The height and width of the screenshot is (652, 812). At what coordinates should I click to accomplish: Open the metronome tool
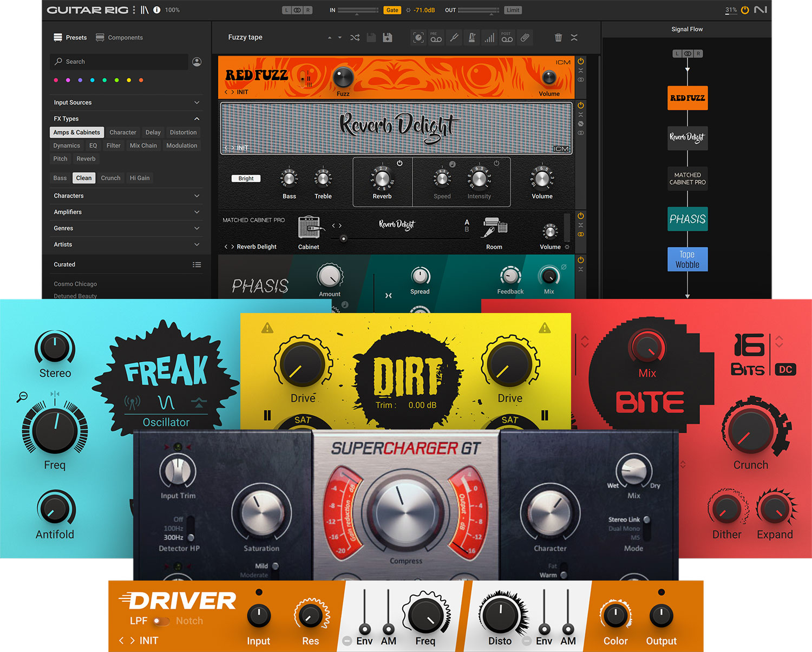pos(472,37)
